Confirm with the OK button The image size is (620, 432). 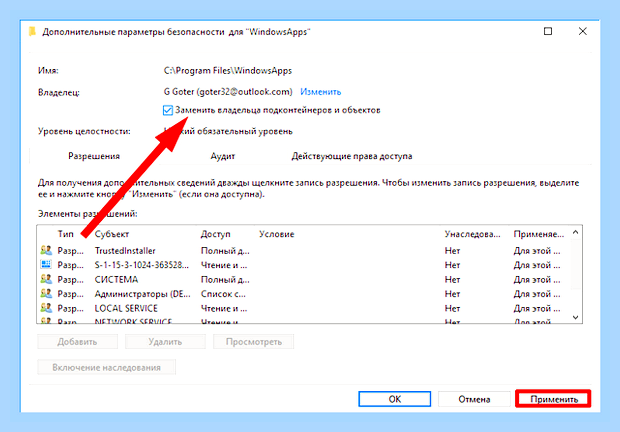point(395,399)
